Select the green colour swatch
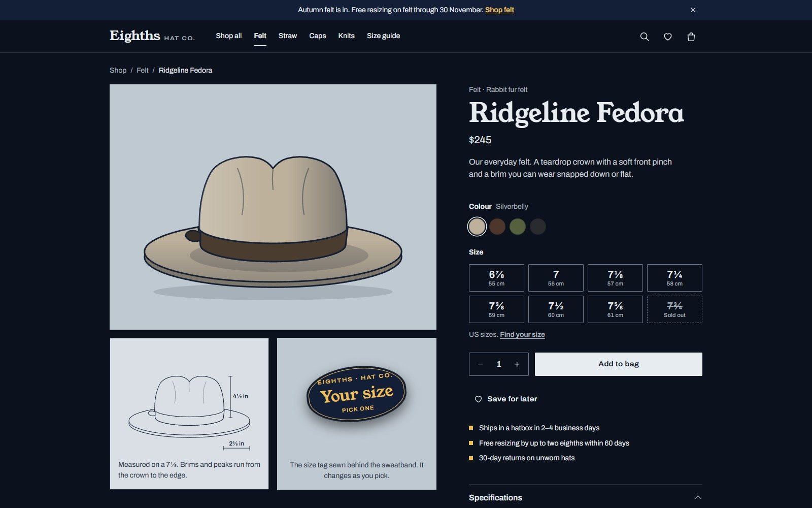The height and width of the screenshot is (508, 812). 518,227
